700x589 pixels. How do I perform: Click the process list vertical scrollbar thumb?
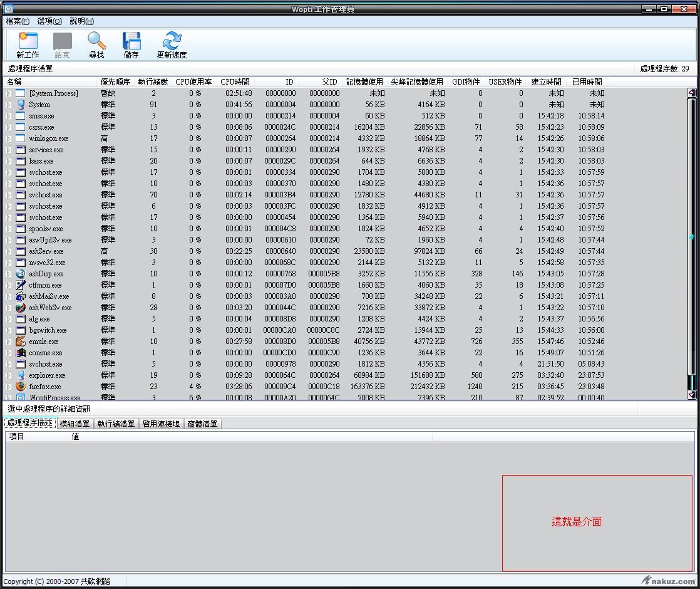coord(691,237)
